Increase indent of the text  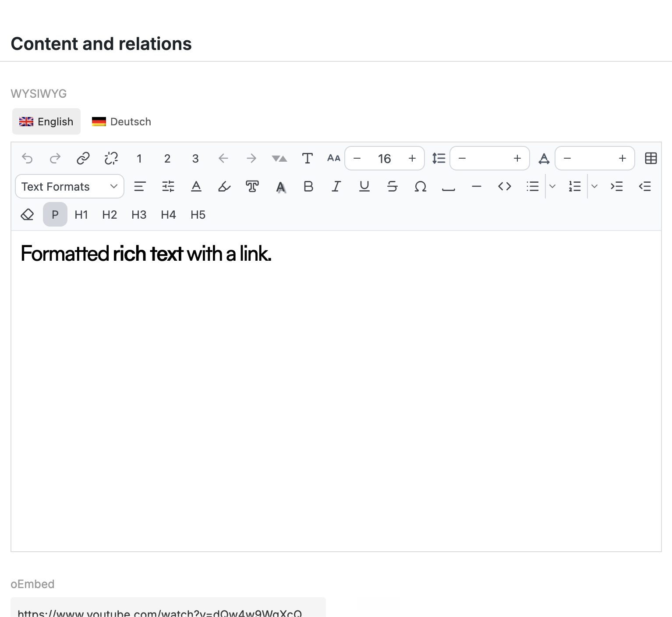pyautogui.click(x=617, y=186)
